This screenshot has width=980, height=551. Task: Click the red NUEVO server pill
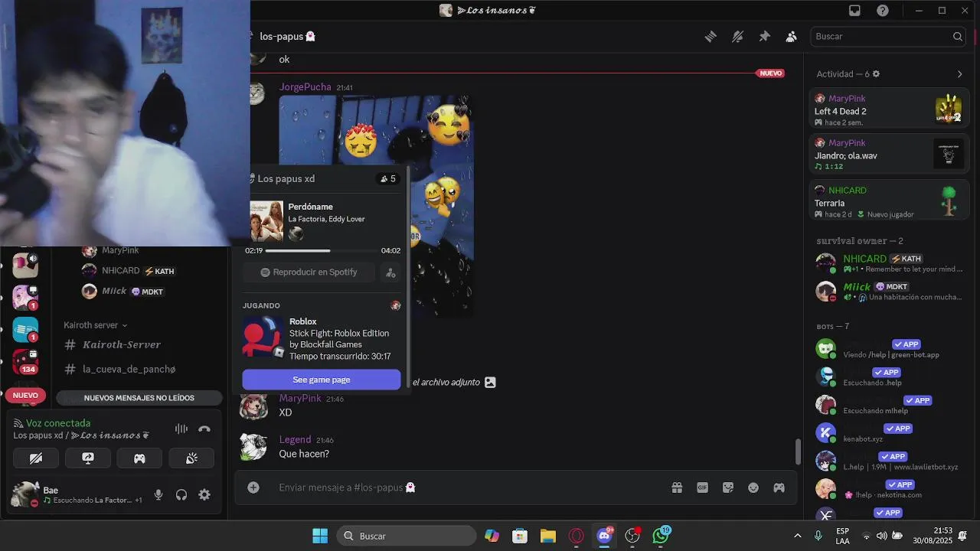point(25,396)
